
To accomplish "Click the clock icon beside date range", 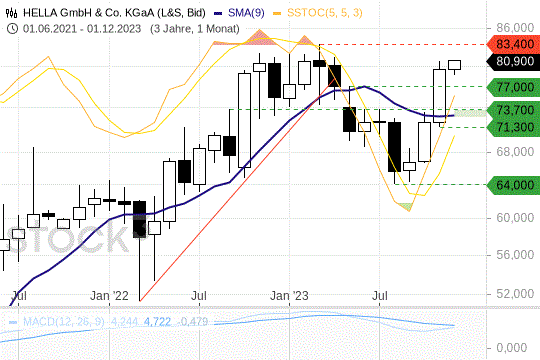I will (x=12, y=29).
